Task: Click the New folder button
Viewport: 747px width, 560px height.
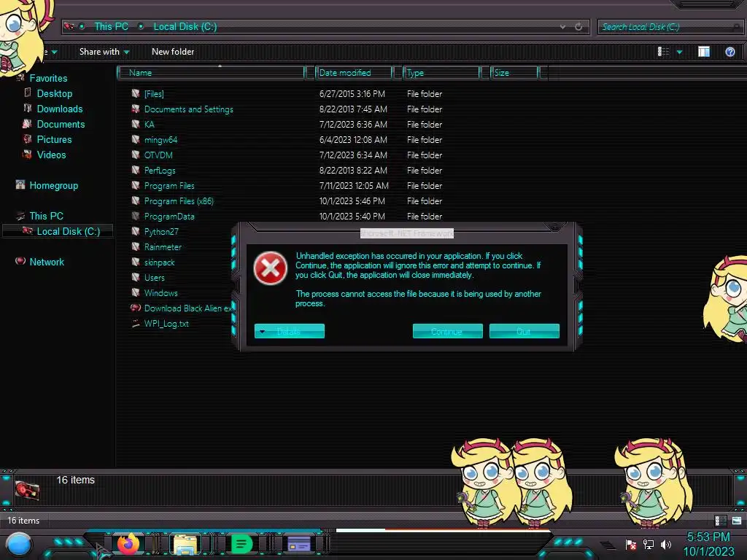Action: [x=173, y=52]
